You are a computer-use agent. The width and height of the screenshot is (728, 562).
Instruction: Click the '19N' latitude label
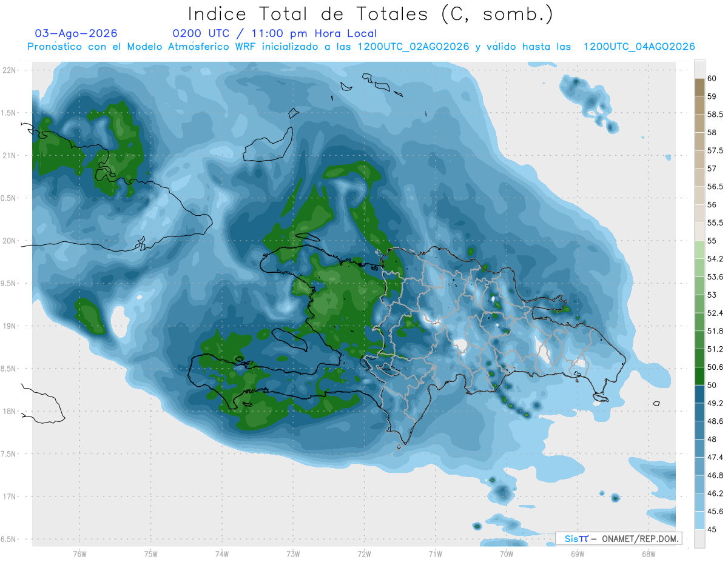tap(8, 326)
